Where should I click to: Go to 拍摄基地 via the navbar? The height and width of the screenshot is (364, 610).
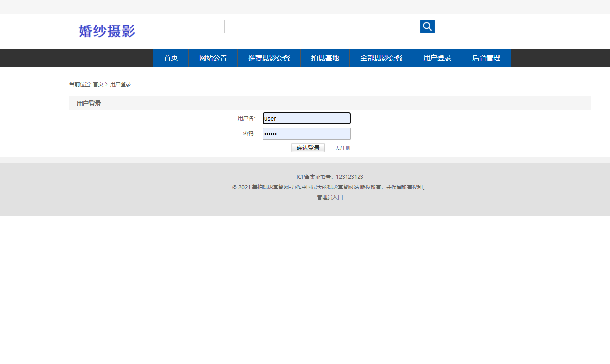pyautogui.click(x=325, y=57)
